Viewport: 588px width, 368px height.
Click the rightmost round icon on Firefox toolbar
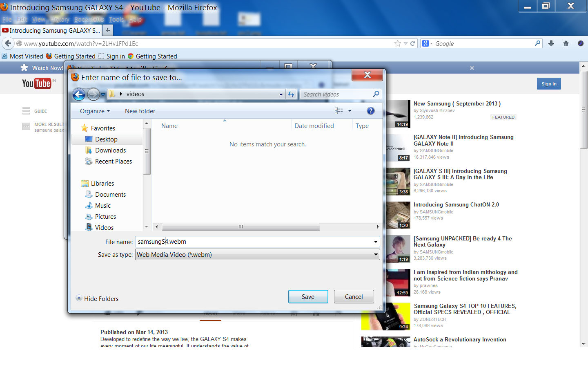coord(581,43)
